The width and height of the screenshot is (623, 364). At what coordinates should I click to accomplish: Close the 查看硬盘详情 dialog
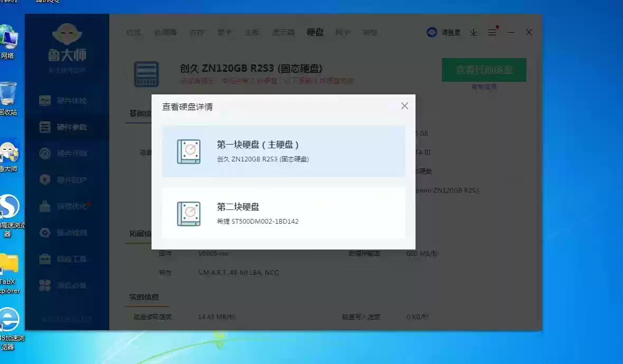(404, 106)
